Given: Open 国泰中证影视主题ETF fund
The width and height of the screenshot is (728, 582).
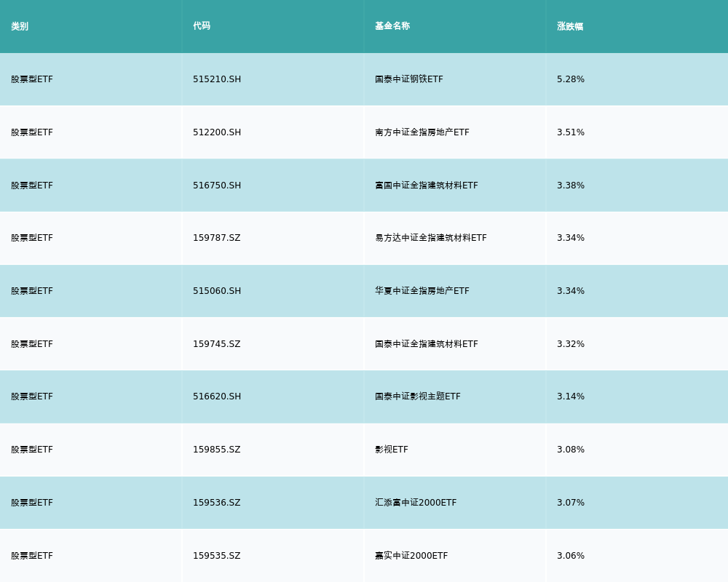Looking at the screenshot, I should point(418,396).
